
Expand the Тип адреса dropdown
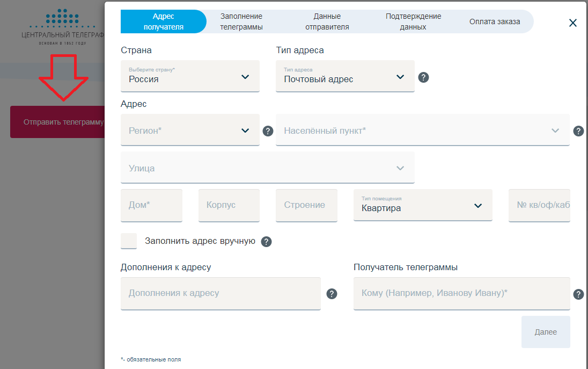tap(345, 76)
